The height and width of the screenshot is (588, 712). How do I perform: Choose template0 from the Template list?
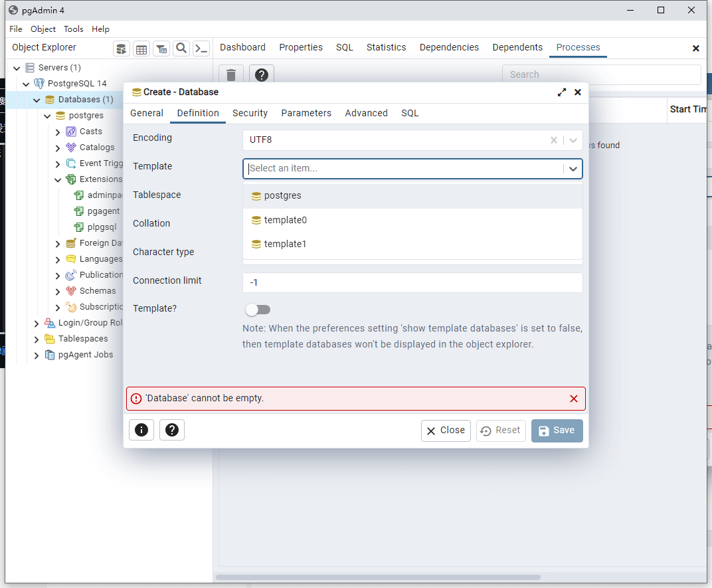pyautogui.click(x=412, y=220)
